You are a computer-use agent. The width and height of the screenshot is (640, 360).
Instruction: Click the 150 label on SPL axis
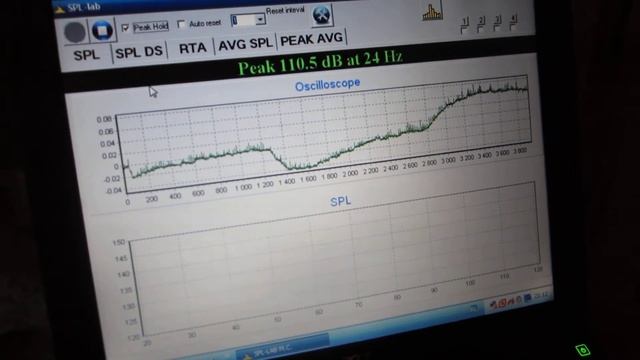click(x=118, y=242)
